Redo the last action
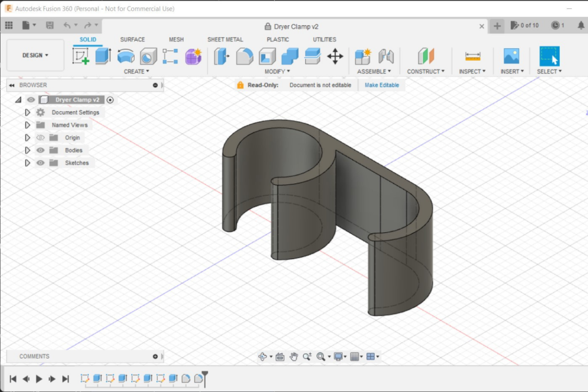Viewport: 588px width, 392px height. 88,25
